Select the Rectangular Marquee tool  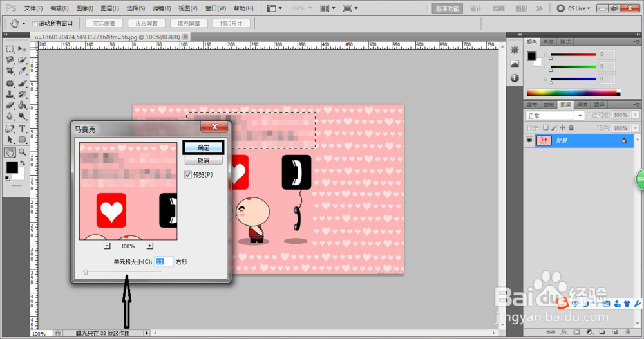click(10, 49)
